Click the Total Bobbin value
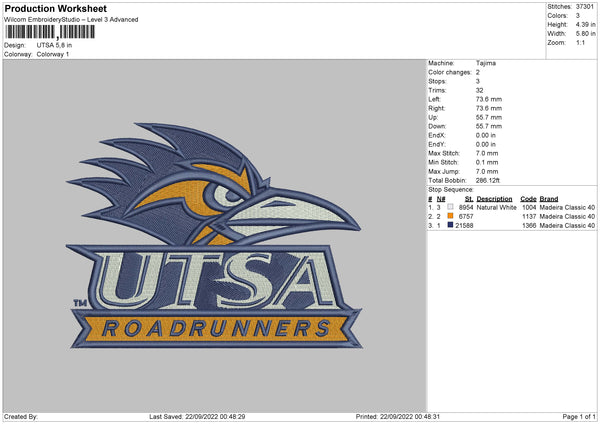Viewport: 600px width, 424px height. (x=490, y=180)
